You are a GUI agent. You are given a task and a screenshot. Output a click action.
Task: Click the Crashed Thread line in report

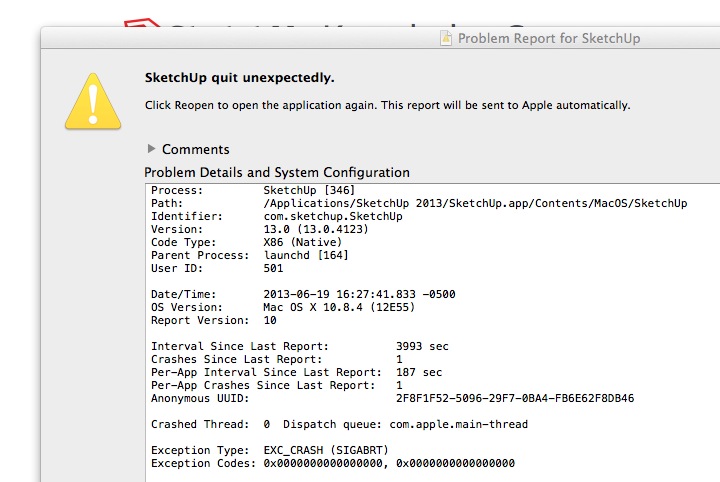pyautogui.click(x=339, y=424)
